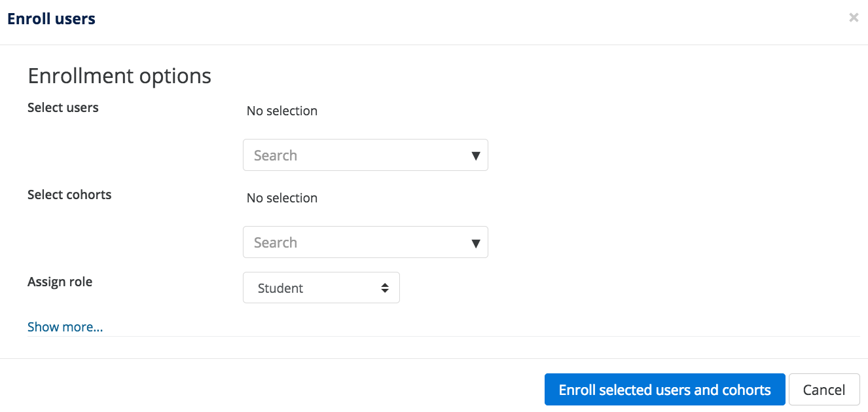The height and width of the screenshot is (412, 868).
Task: Click the Select users field label
Action: [x=63, y=107]
